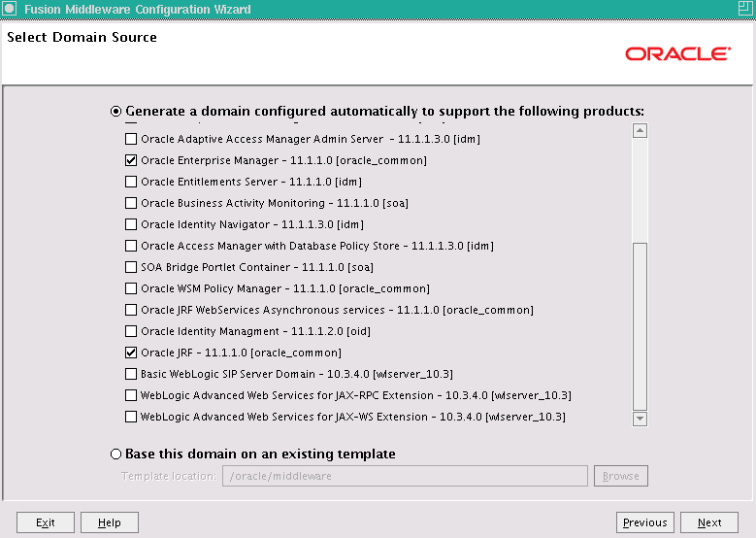
Task: Click the window menu icon in title bar
Action: tap(9, 8)
